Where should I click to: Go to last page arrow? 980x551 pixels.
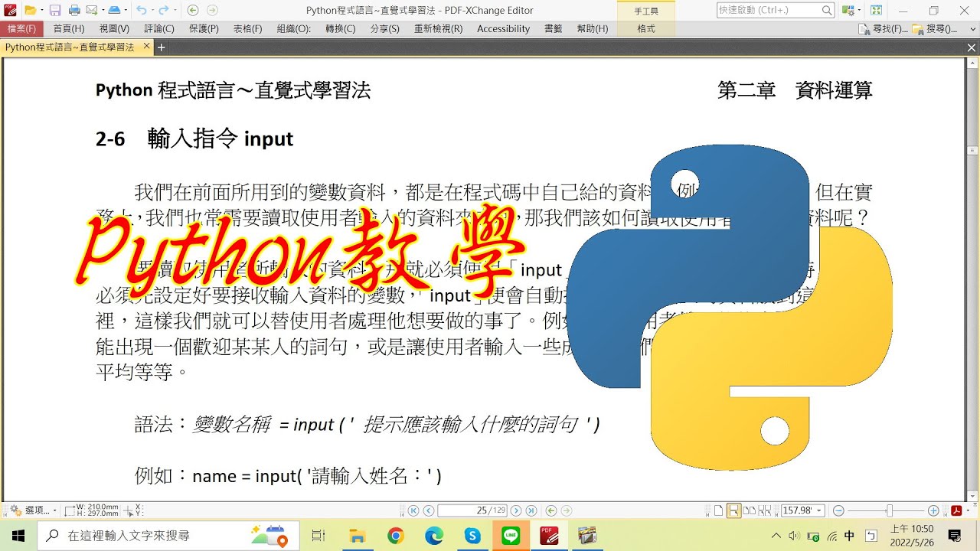(x=531, y=510)
